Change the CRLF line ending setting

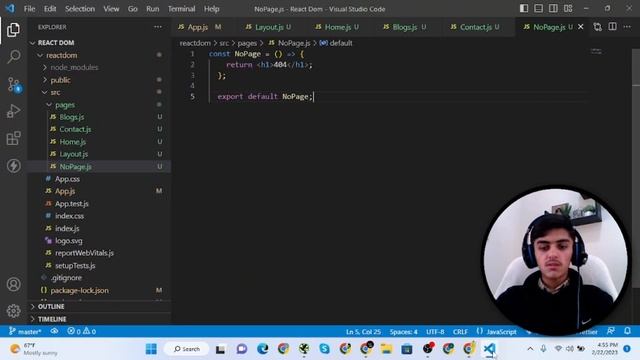point(460,331)
